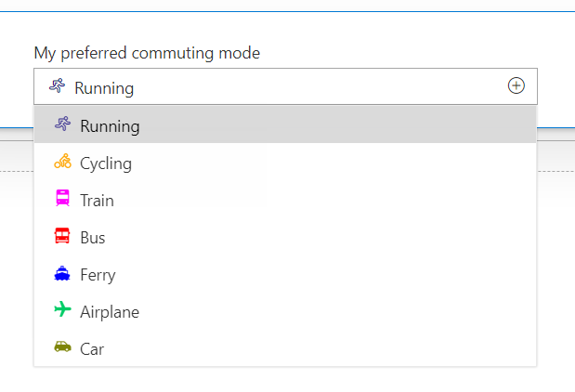
Task: Choose the Running text option in the list
Action: click(x=110, y=126)
